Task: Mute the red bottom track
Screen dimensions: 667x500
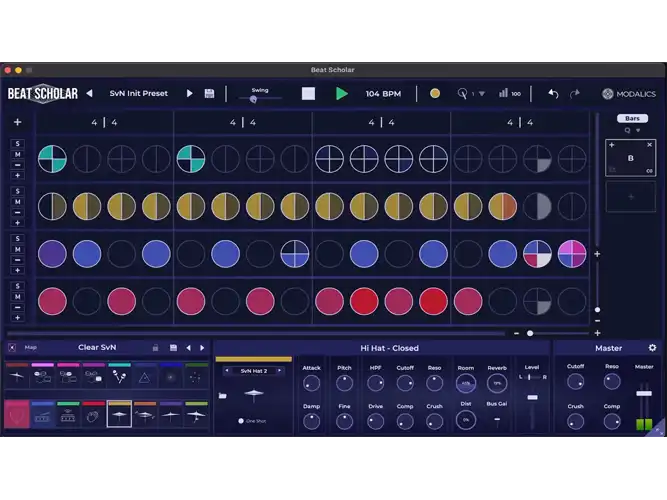Action: pos(17,297)
